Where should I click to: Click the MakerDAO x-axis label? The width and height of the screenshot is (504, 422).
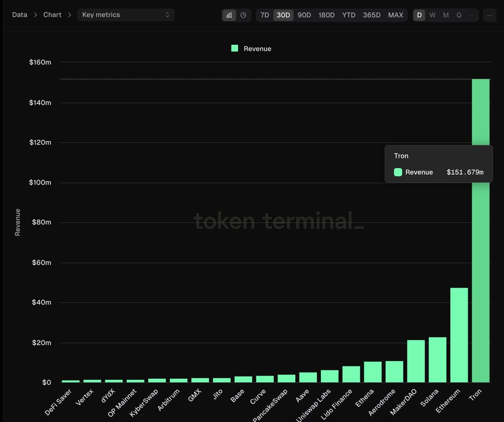[x=403, y=402]
